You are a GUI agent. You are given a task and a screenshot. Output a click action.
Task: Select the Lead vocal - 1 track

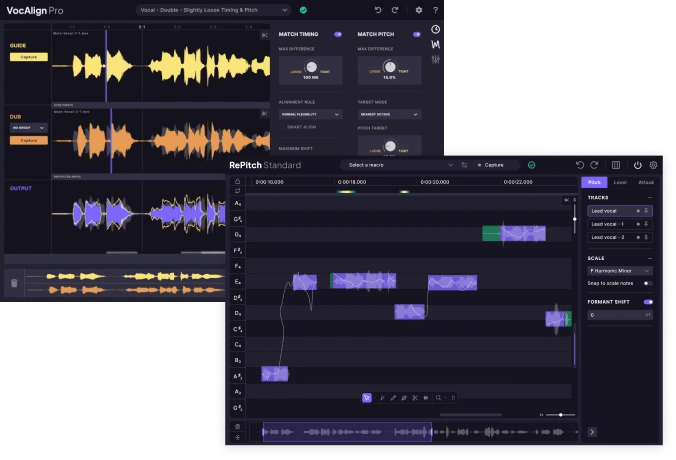[620, 224]
